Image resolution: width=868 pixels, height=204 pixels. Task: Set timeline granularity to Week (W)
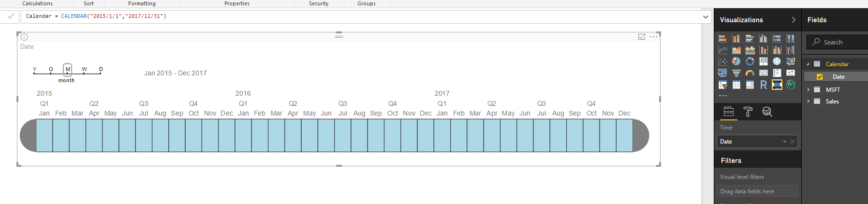pos(84,70)
